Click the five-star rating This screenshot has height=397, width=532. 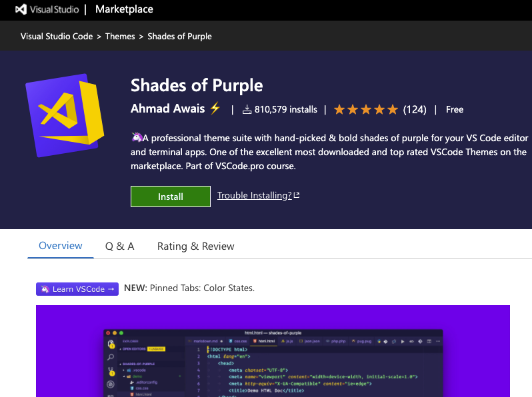(366, 109)
